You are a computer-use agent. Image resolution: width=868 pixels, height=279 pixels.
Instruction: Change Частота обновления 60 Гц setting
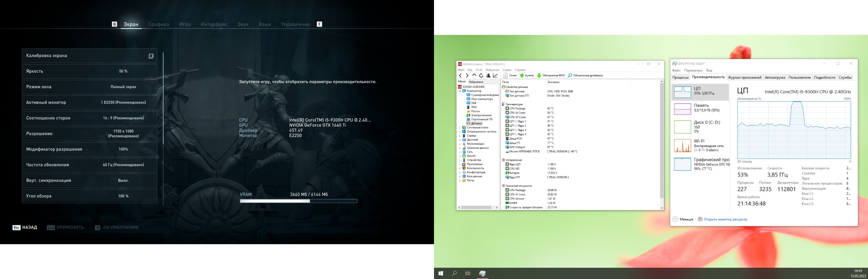point(90,165)
